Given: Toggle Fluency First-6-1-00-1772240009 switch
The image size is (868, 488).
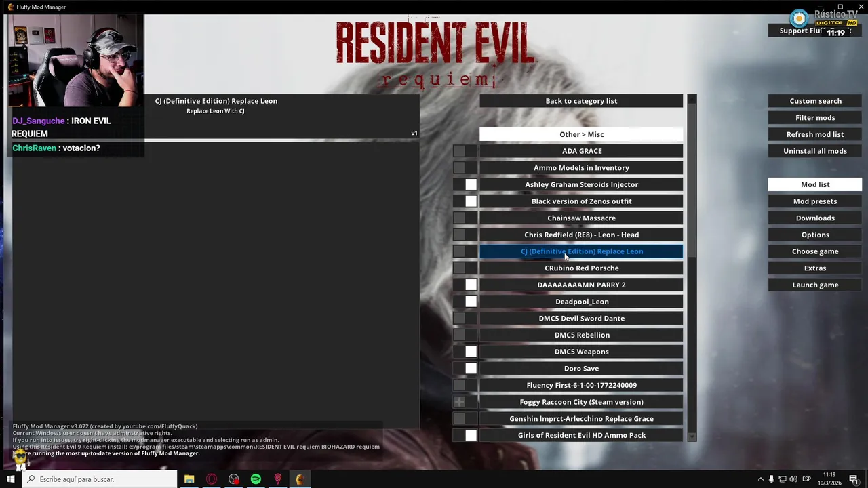Looking at the screenshot, I should (465, 385).
